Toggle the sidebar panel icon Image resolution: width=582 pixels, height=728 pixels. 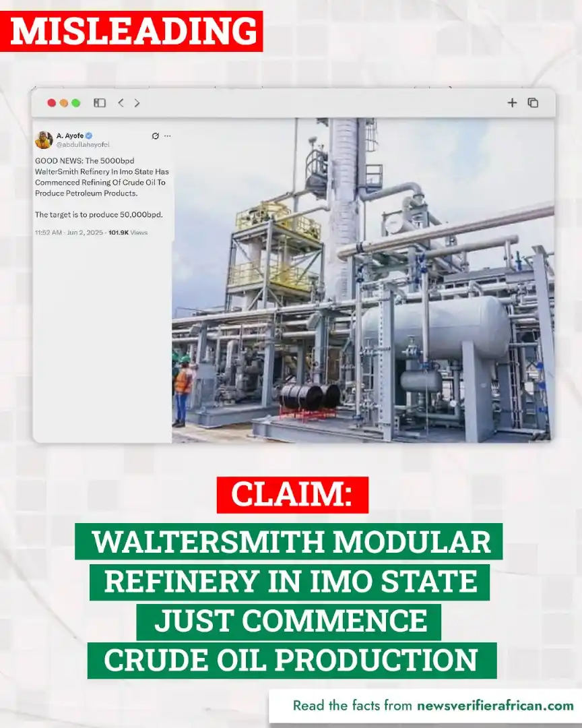tap(100, 102)
